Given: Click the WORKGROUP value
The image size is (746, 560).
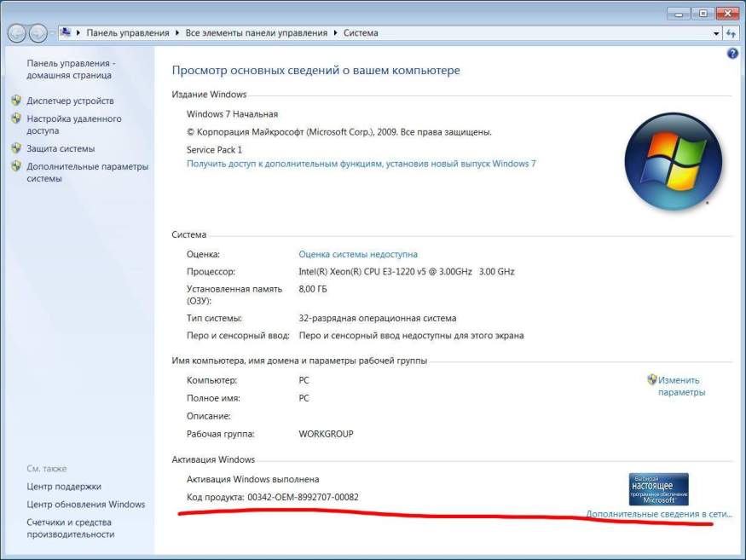Looking at the screenshot, I should click(x=326, y=434).
